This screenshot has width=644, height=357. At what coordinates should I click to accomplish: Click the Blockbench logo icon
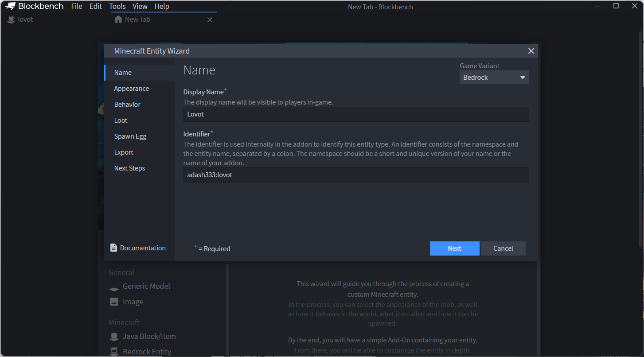pyautogui.click(x=11, y=6)
